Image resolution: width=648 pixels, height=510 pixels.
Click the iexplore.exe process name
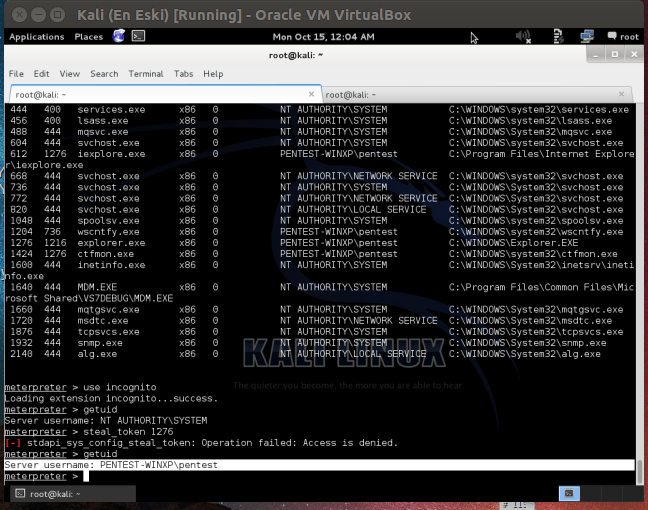(111, 154)
